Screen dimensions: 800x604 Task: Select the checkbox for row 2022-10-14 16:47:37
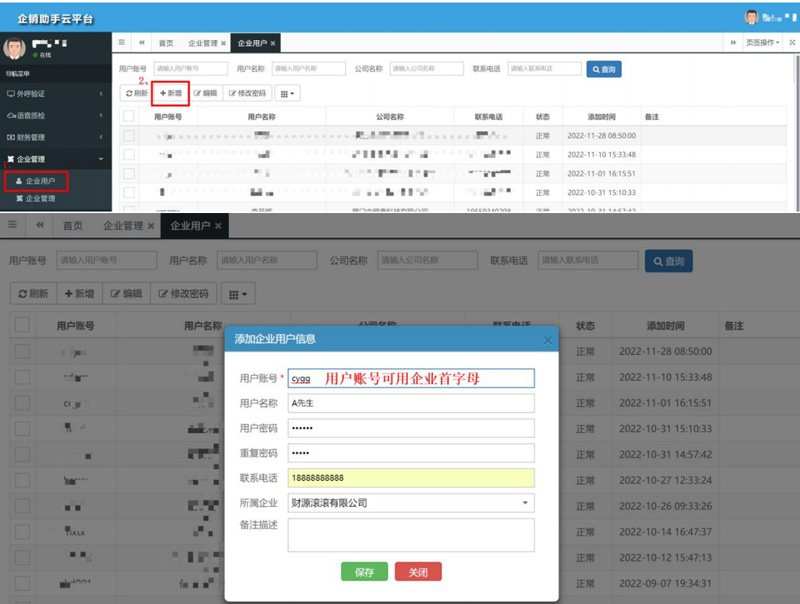coord(22,532)
